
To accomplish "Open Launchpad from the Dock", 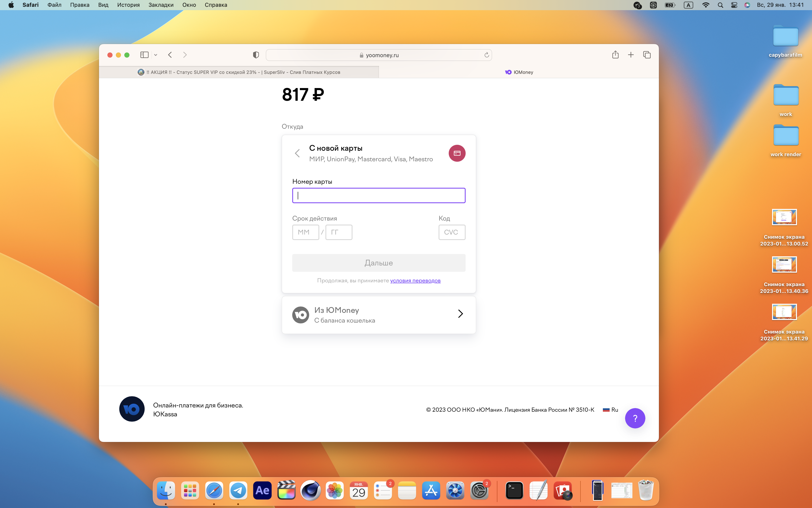I will coord(190,491).
